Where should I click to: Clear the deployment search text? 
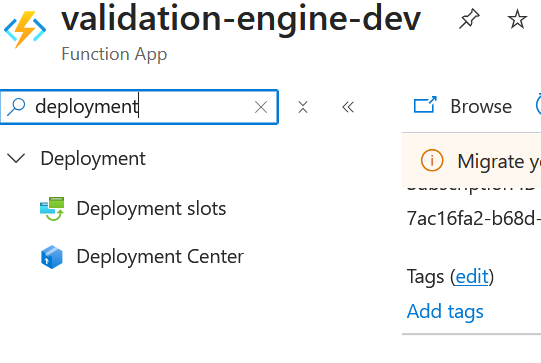pyautogui.click(x=261, y=107)
